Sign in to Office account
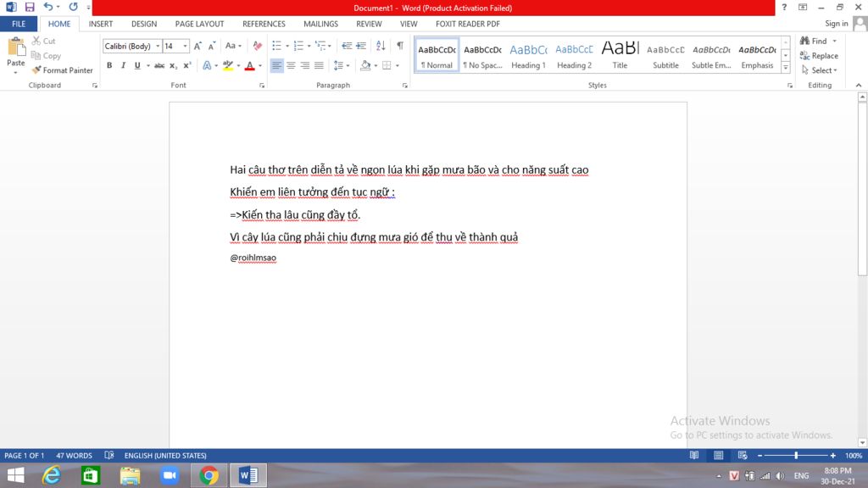This screenshot has height=488, width=868. pos(837,23)
